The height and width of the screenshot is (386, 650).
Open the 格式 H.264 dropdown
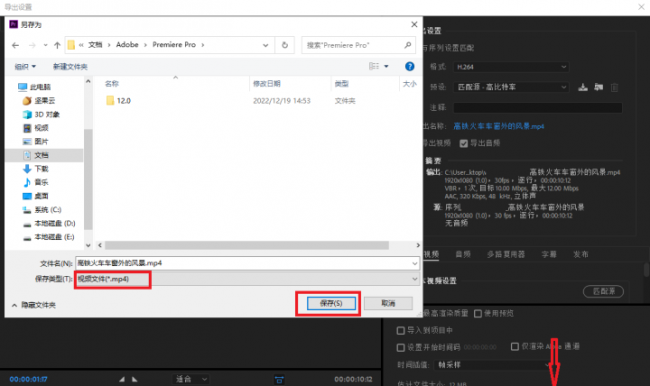coord(511,67)
